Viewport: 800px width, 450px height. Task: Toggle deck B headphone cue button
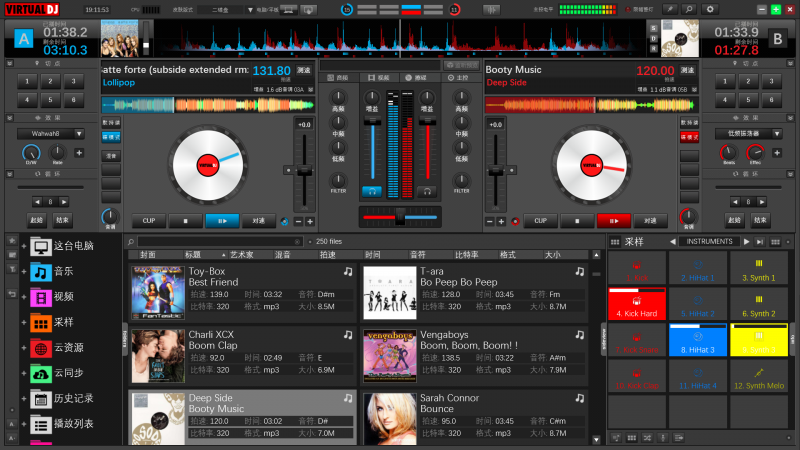tap(427, 191)
